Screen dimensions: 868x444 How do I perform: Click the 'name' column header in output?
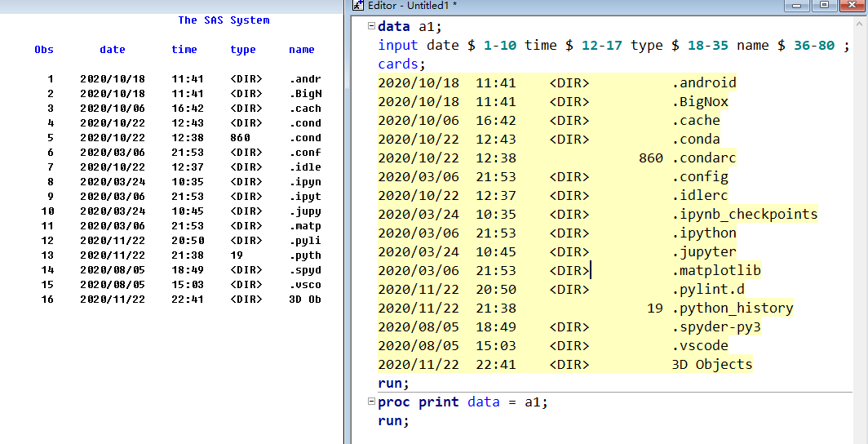click(x=302, y=50)
